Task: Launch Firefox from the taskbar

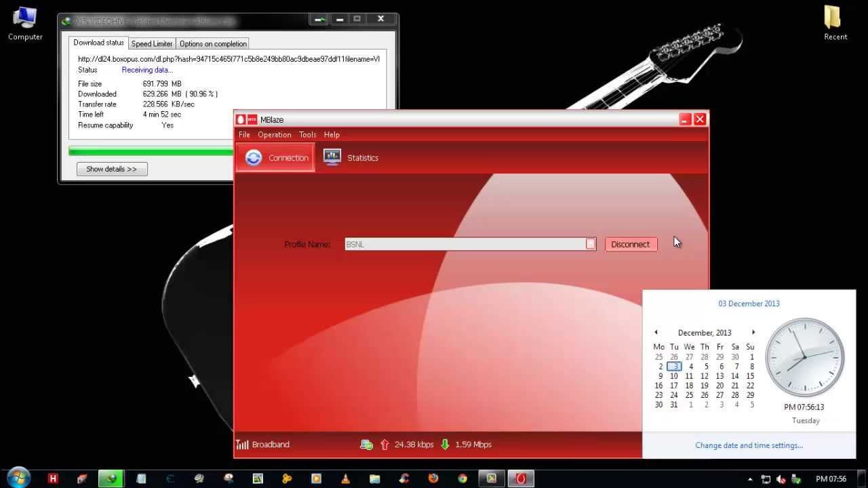Action: point(433,479)
